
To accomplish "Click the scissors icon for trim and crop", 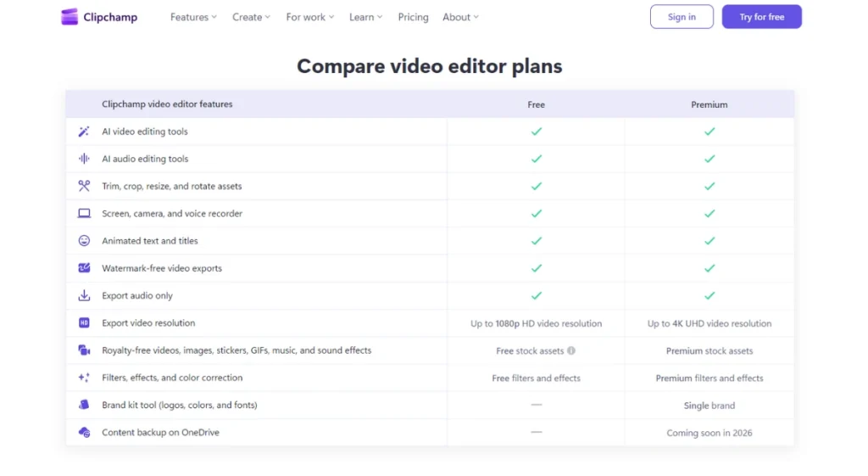I will pyautogui.click(x=84, y=186).
